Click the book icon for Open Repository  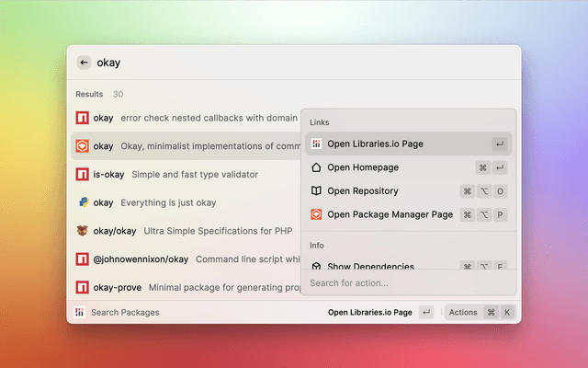316,191
